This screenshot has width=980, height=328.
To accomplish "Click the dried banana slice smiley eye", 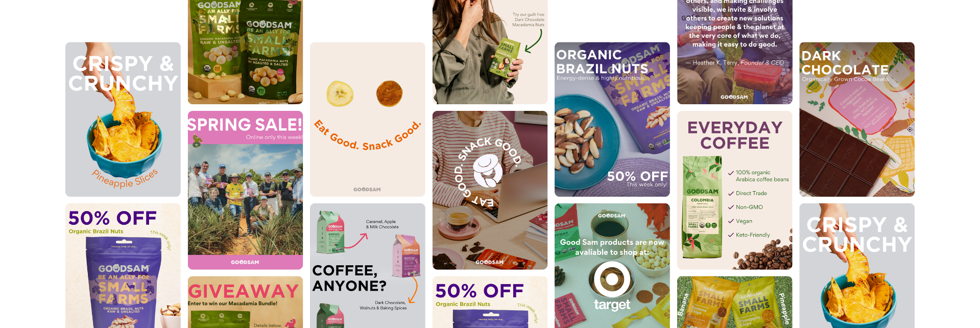I will pyautogui.click(x=340, y=93).
